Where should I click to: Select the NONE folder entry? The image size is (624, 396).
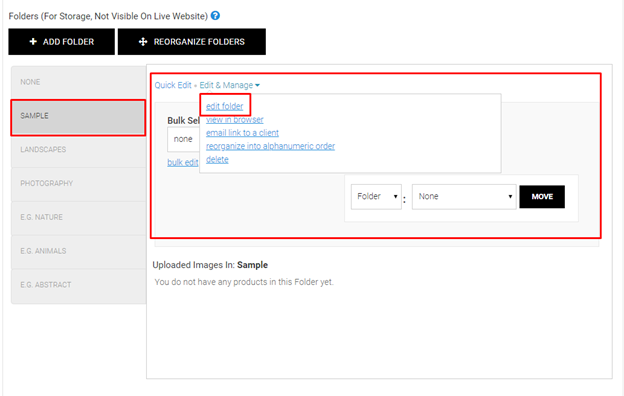click(x=78, y=83)
